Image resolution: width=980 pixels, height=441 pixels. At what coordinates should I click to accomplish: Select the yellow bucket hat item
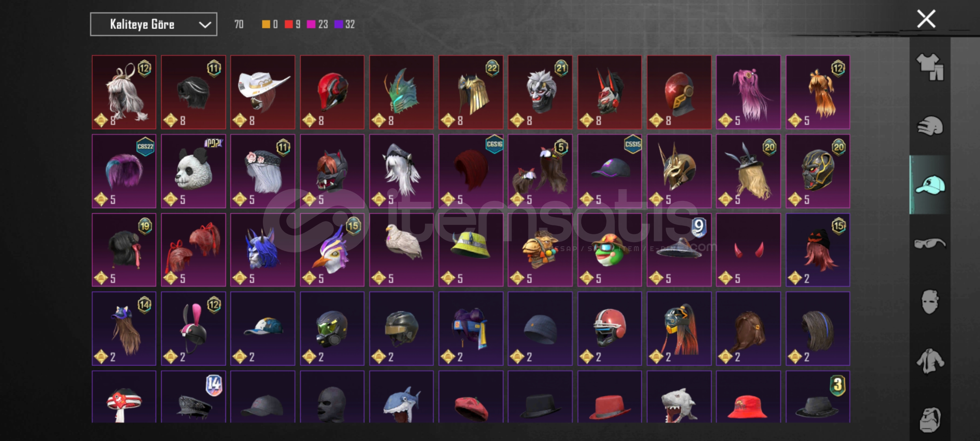tap(471, 250)
